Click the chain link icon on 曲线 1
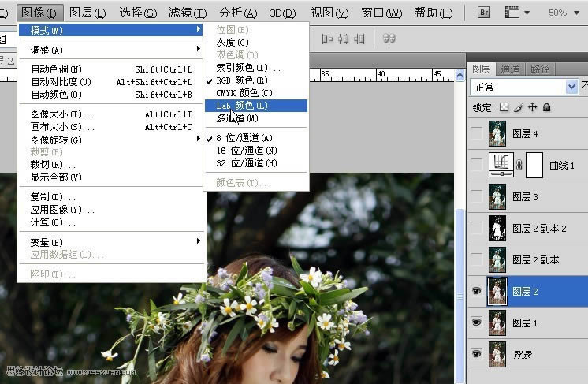The width and height of the screenshot is (588, 384). click(x=519, y=166)
